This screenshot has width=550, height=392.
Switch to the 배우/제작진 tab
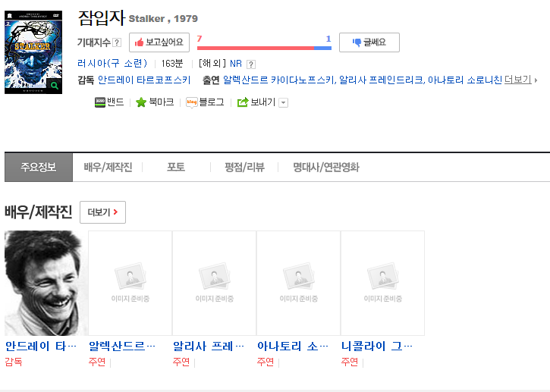108,168
